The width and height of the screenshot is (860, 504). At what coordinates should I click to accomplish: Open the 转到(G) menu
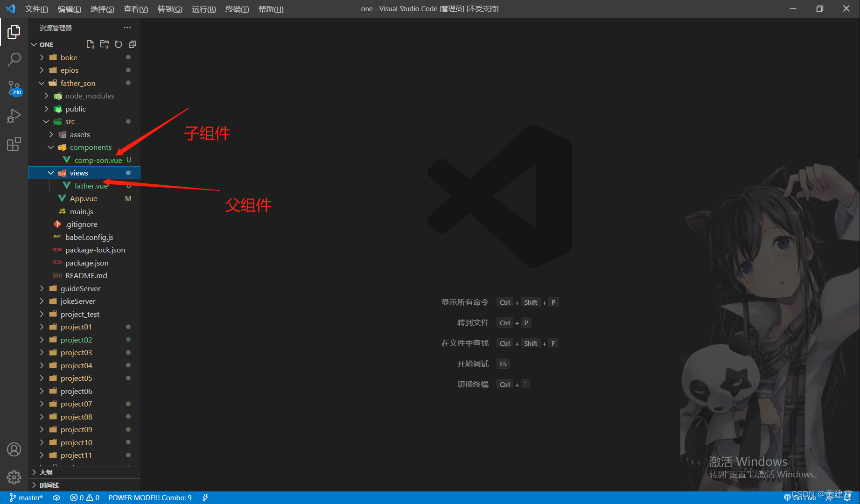click(x=170, y=9)
